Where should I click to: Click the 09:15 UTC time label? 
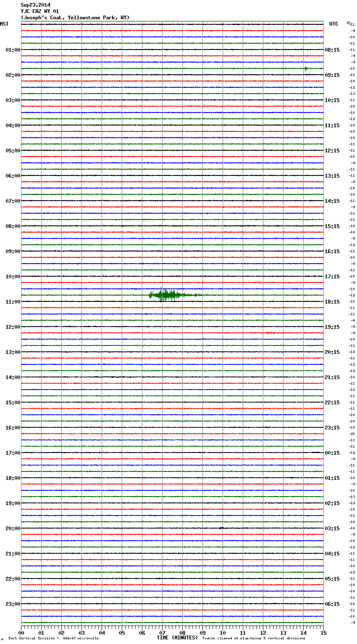[x=332, y=75]
